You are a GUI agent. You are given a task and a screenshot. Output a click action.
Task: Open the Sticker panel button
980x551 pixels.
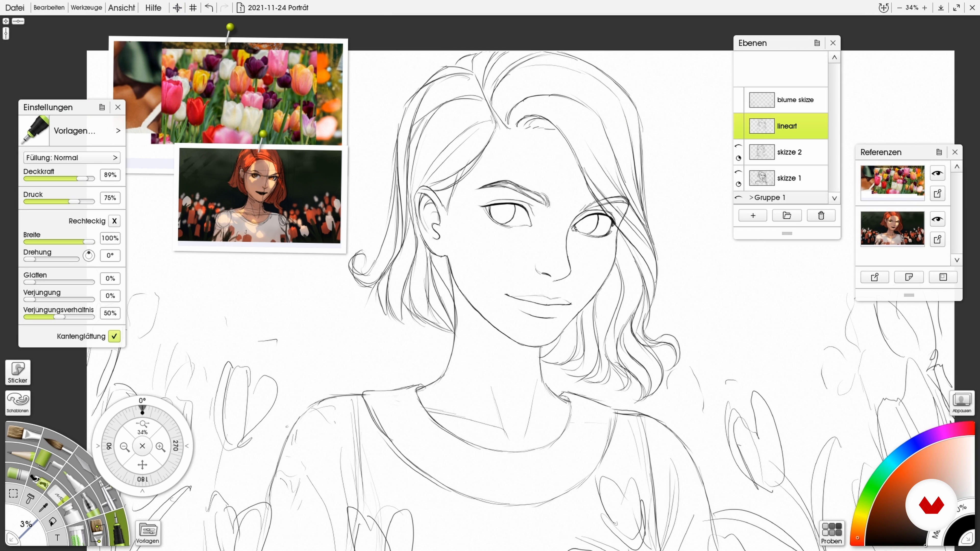pos(18,373)
